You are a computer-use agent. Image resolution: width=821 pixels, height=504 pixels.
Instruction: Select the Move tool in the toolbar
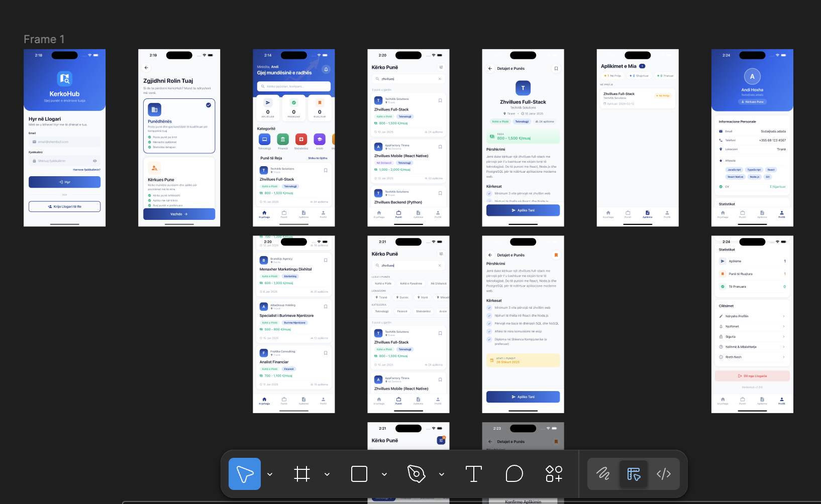click(245, 474)
